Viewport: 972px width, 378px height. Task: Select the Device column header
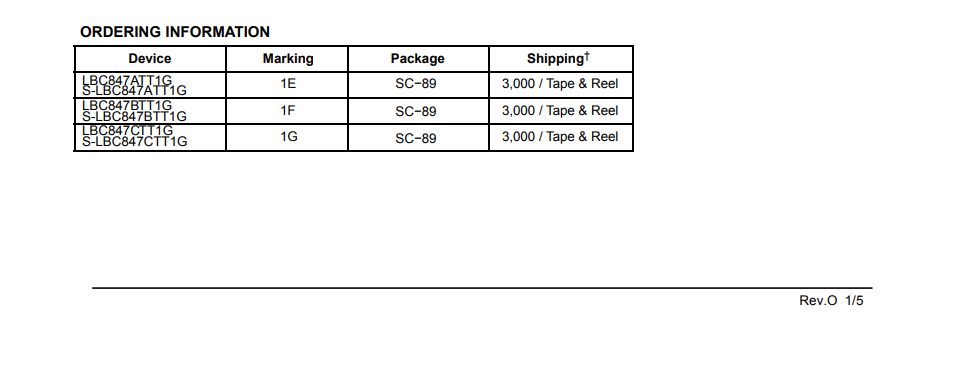coord(149,59)
